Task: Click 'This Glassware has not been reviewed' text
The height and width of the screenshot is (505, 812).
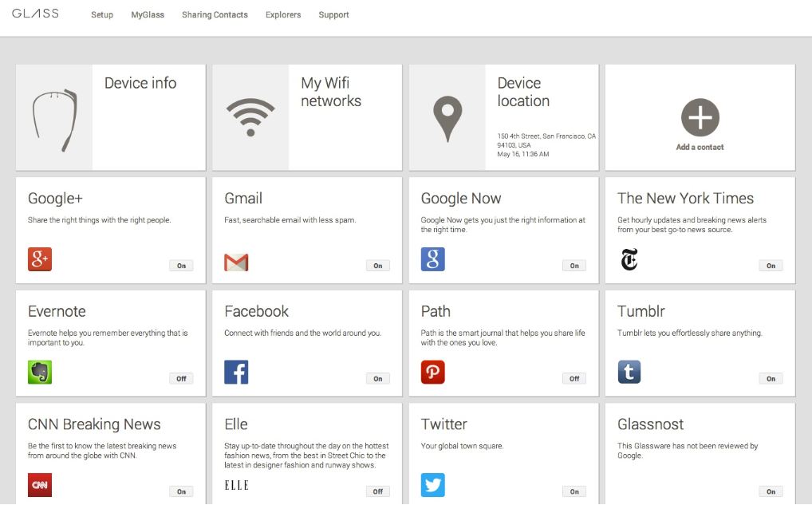Action: pos(688,451)
